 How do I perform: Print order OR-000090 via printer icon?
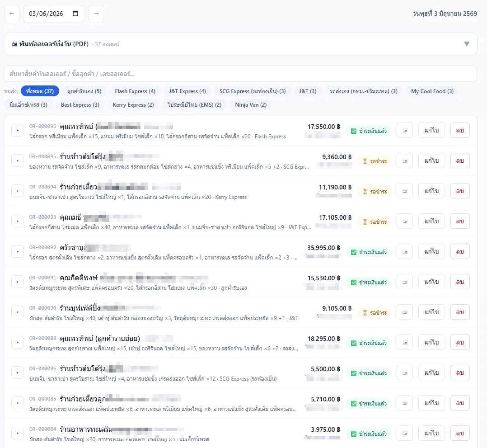click(405, 312)
